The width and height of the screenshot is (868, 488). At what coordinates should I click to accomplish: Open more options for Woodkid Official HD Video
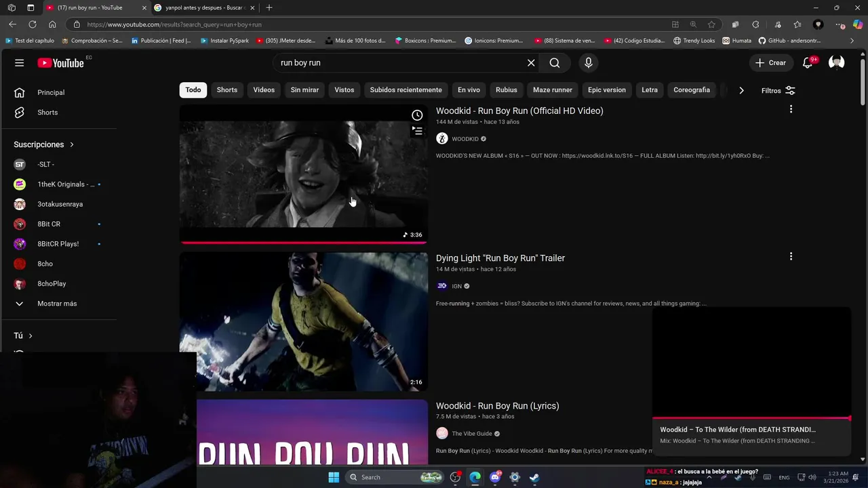(791, 109)
